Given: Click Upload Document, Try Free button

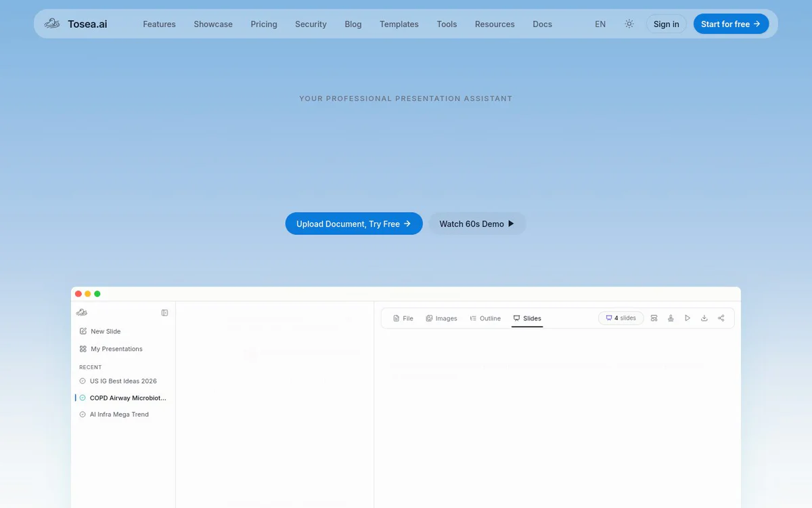Looking at the screenshot, I should point(354,224).
